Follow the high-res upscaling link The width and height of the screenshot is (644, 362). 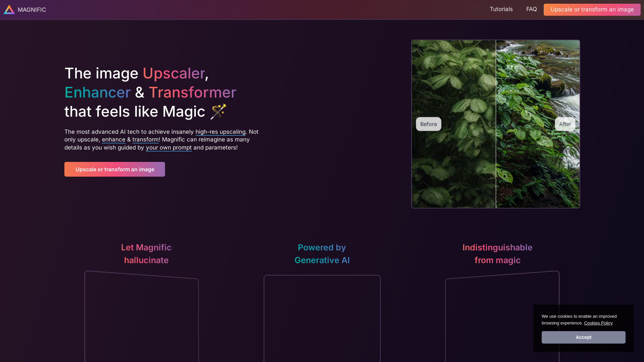(x=220, y=132)
